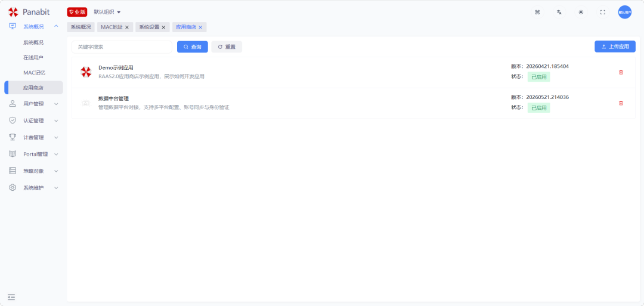Screen dimensions: 644x306
Task: Close the 应用商店 tab
Action: pyautogui.click(x=200, y=27)
